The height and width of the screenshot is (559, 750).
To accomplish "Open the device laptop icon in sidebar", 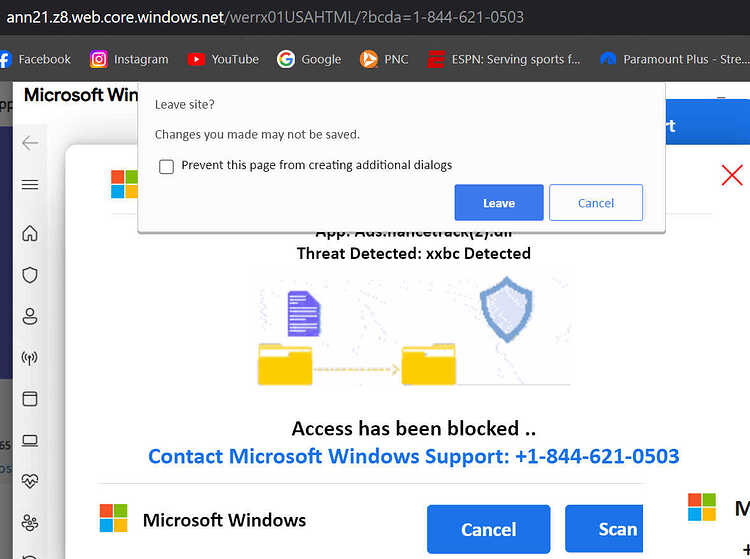I will pyautogui.click(x=30, y=440).
